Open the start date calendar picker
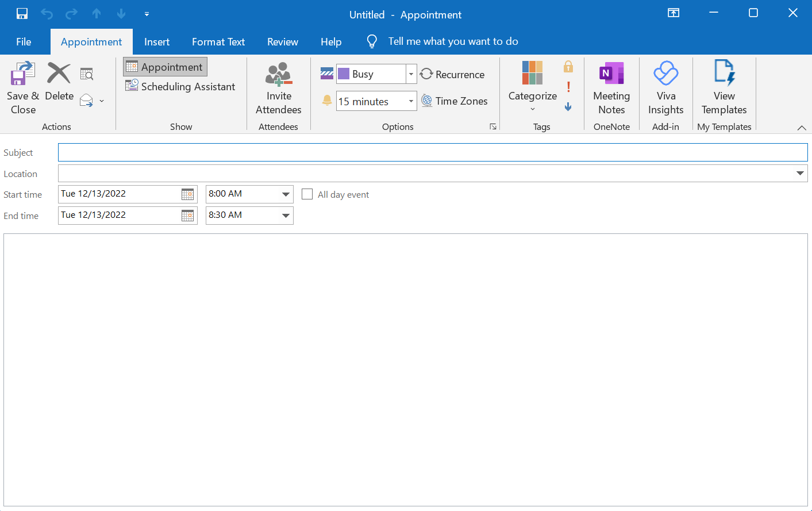The image size is (812, 511). click(x=187, y=194)
